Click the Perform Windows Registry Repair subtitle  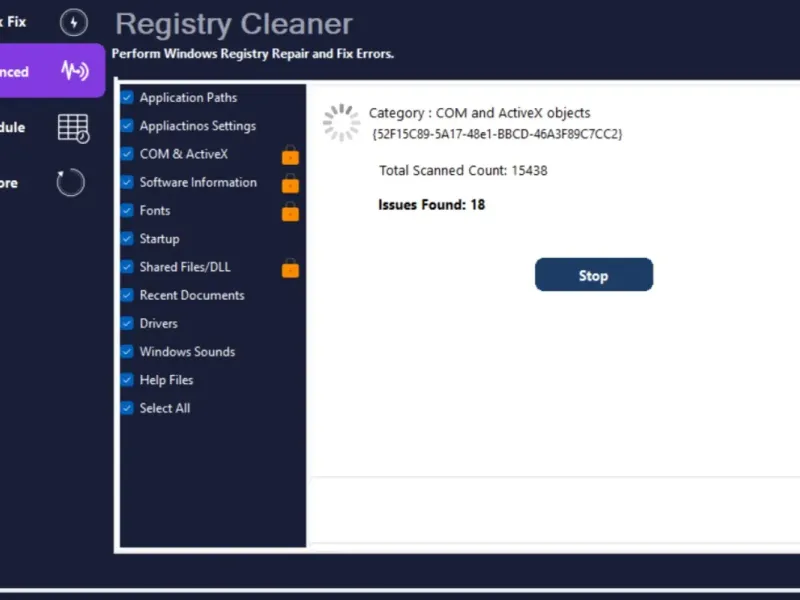(x=253, y=54)
